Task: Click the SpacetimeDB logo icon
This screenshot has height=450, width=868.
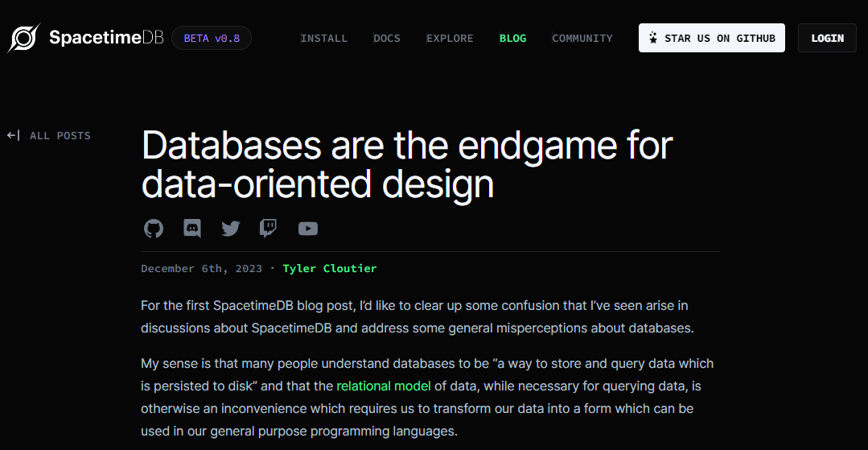Action: click(23, 38)
